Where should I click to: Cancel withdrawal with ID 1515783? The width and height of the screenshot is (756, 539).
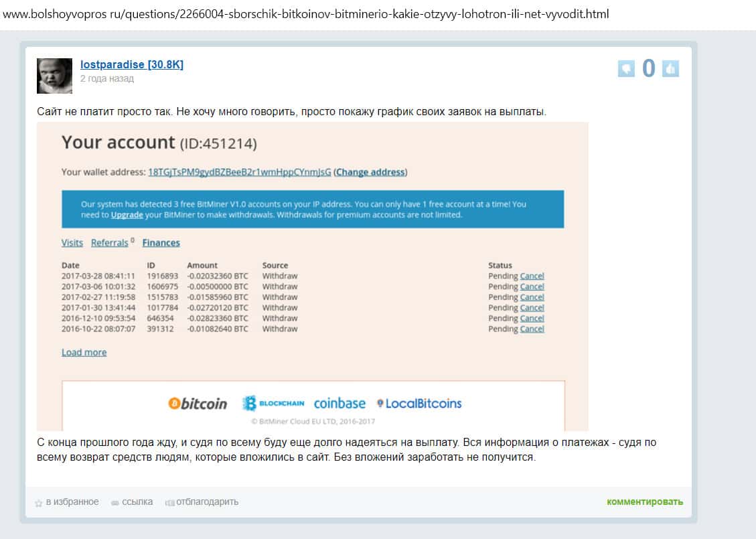(532, 297)
